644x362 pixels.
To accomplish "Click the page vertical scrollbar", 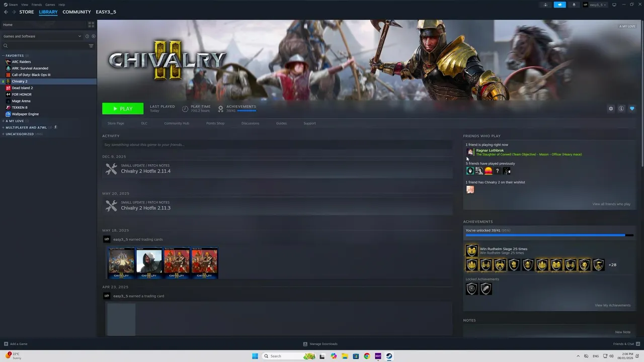I will coord(641,93).
